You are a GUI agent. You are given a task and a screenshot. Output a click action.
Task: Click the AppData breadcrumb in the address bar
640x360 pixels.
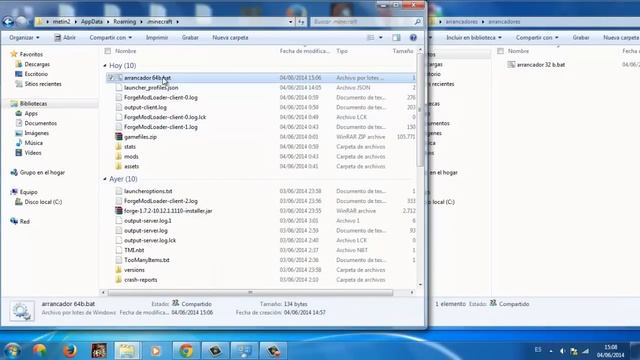(x=91, y=22)
